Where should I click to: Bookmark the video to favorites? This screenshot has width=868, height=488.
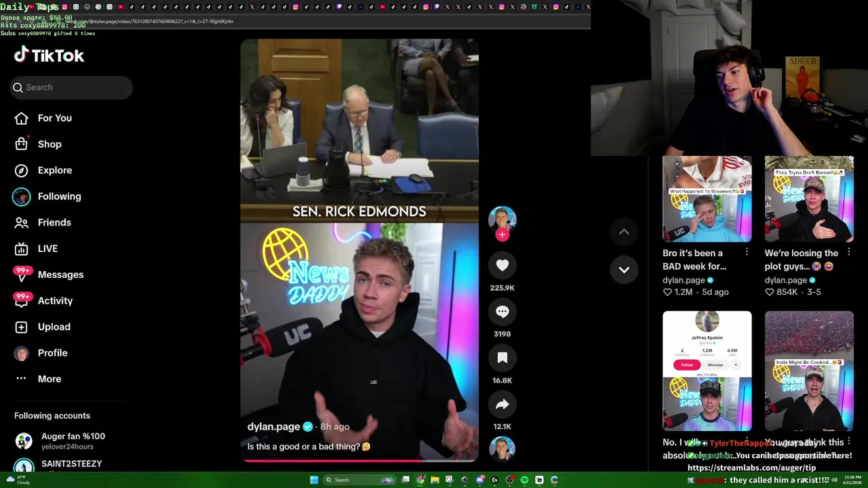click(502, 358)
